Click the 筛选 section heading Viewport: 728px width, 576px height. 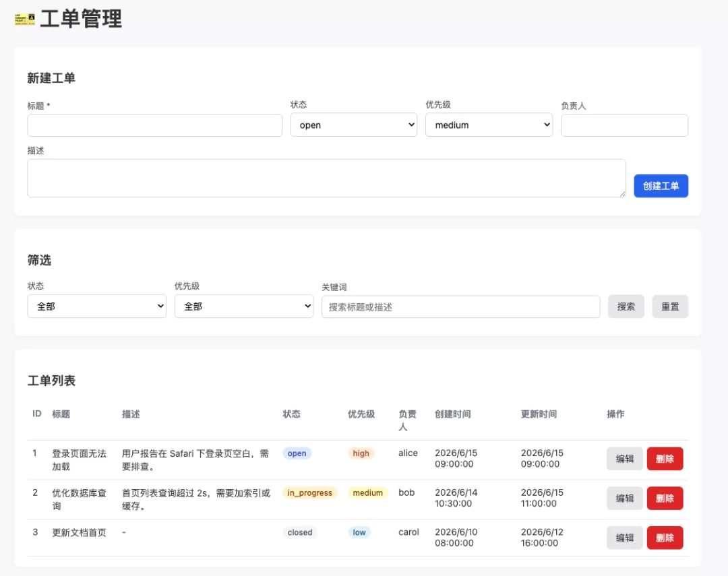(x=40, y=260)
